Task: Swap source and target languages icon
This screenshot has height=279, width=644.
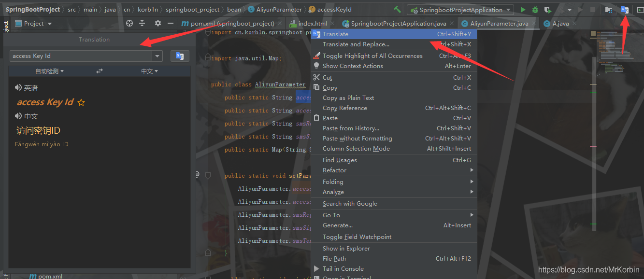Action: point(100,71)
